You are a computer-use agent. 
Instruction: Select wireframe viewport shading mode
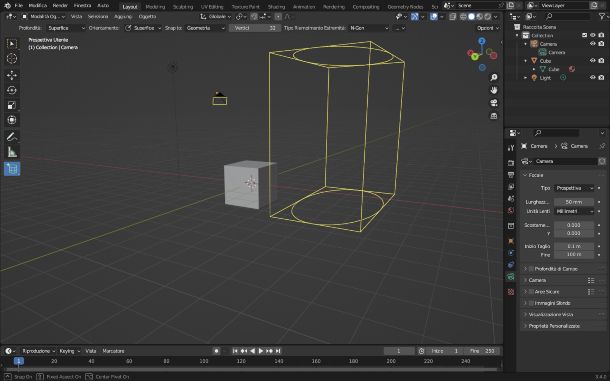tap(463, 17)
